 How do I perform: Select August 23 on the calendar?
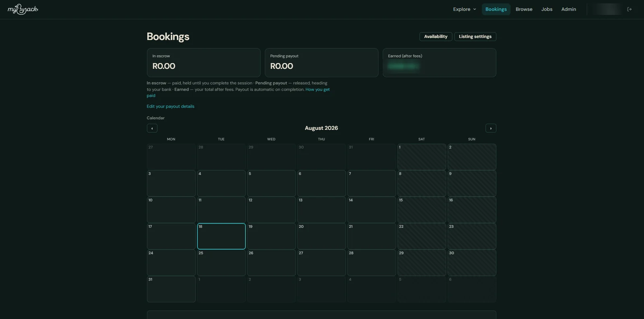point(472,236)
